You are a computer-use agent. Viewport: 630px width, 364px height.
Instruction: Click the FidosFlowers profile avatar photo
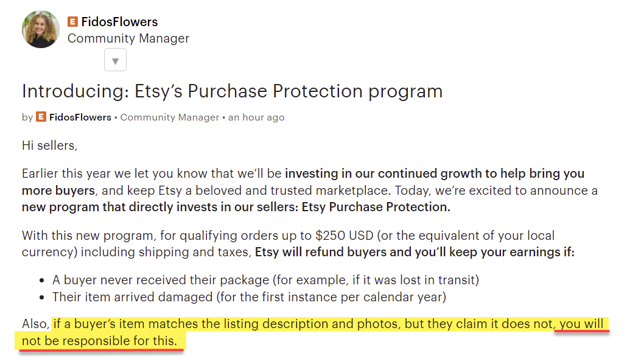tap(41, 29)
